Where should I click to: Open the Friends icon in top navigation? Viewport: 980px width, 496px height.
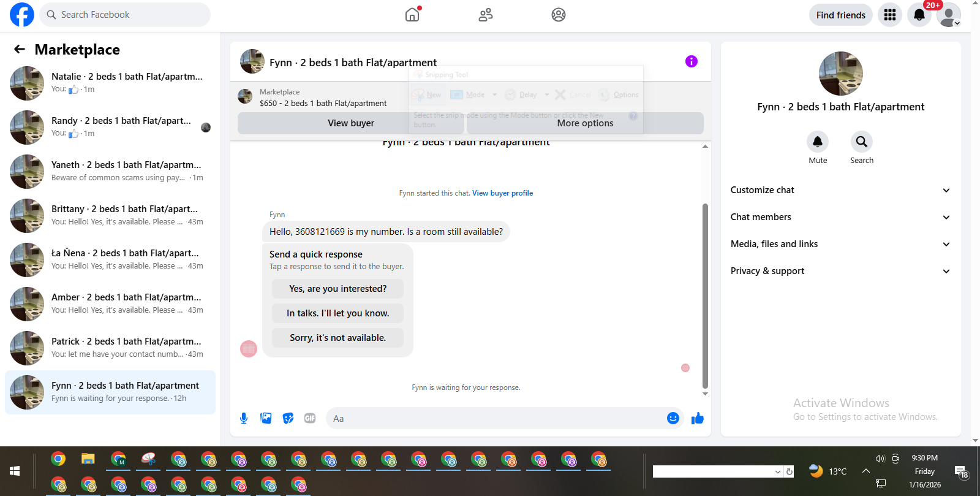coord(486,15)
